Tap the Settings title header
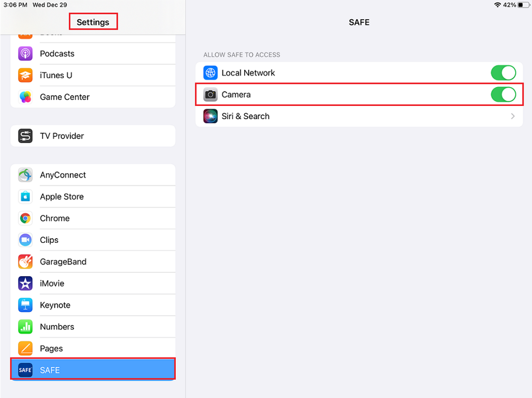Viewport: 532px width, 398px height. tap(93, 22)
